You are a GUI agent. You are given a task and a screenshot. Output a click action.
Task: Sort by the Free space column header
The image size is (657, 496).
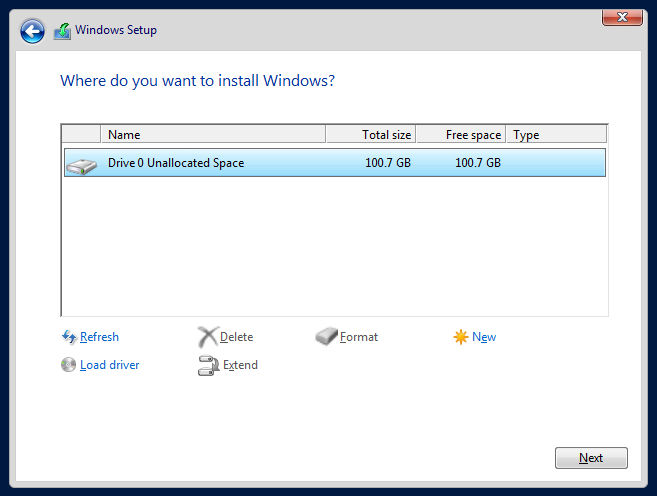461,134
